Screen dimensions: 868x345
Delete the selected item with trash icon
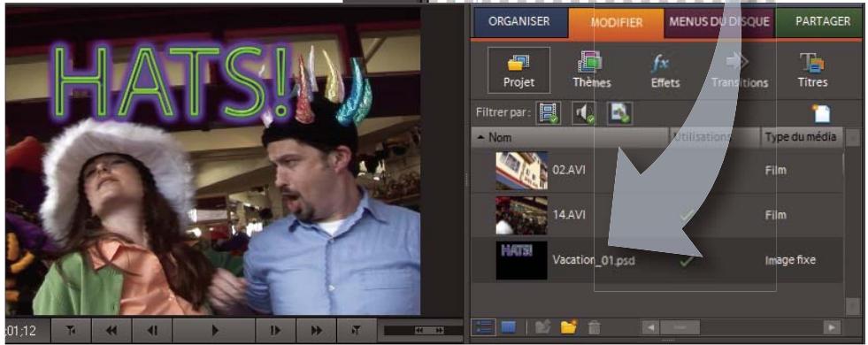tap(594, 327)
